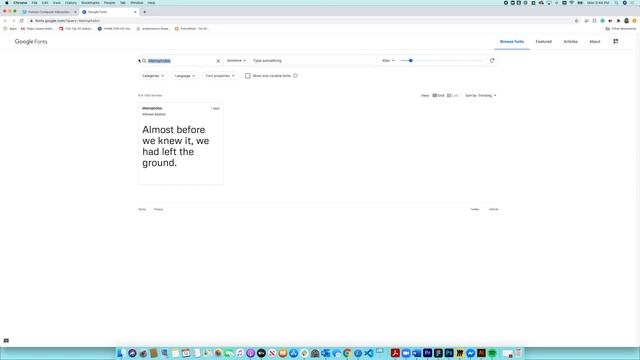Open the selected families grid icon in the header
Image resolution: width=640 pixels, height=360 pixels.
tap(616, 41)
